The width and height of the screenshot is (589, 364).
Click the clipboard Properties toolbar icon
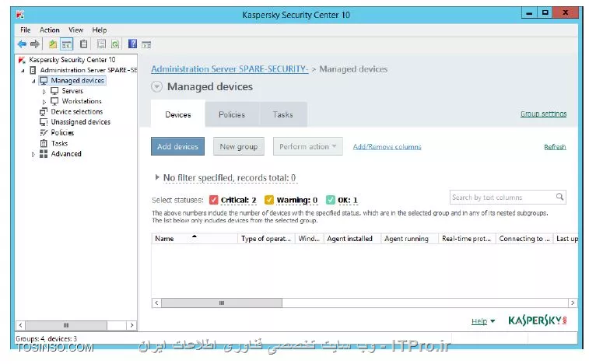tap(84, 44)
